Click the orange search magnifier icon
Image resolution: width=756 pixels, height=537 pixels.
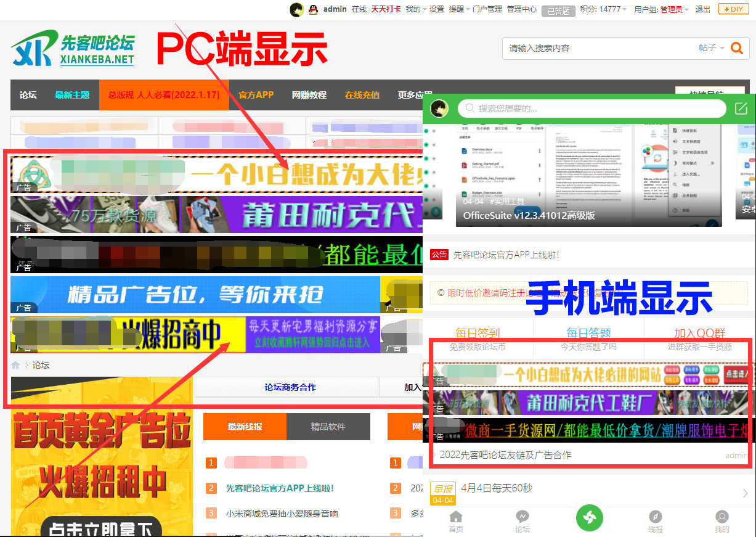[736, 48]
